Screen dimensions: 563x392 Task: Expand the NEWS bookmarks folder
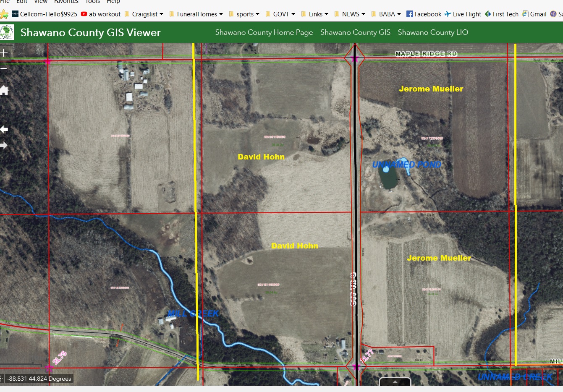350,14
